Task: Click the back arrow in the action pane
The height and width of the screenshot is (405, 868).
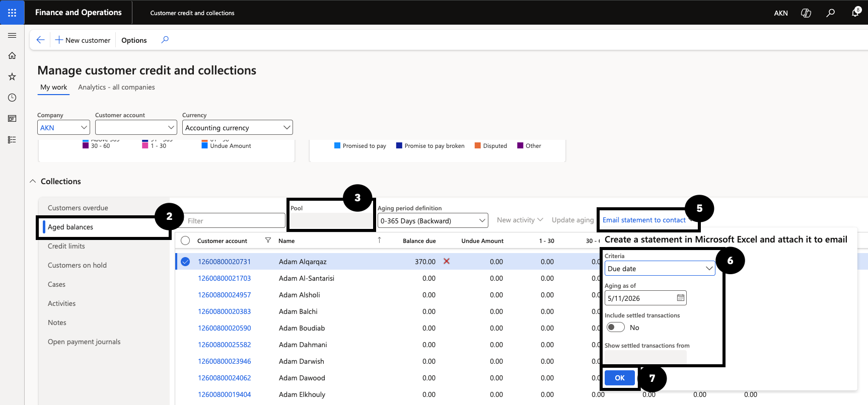Action: 41,40
